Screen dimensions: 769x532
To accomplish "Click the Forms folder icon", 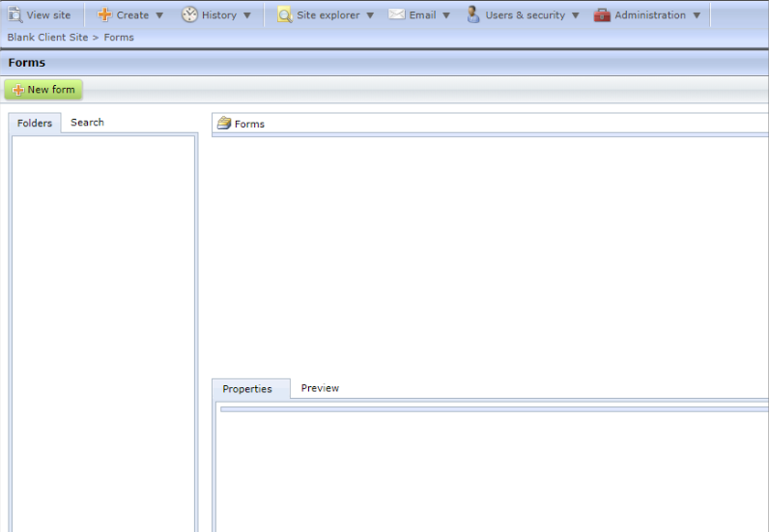I will coord(224,123).
